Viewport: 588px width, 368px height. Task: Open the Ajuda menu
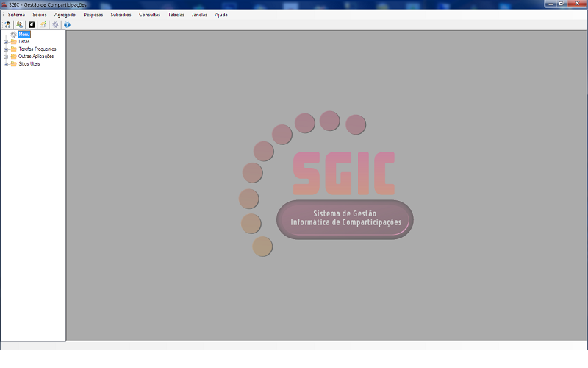220,15
